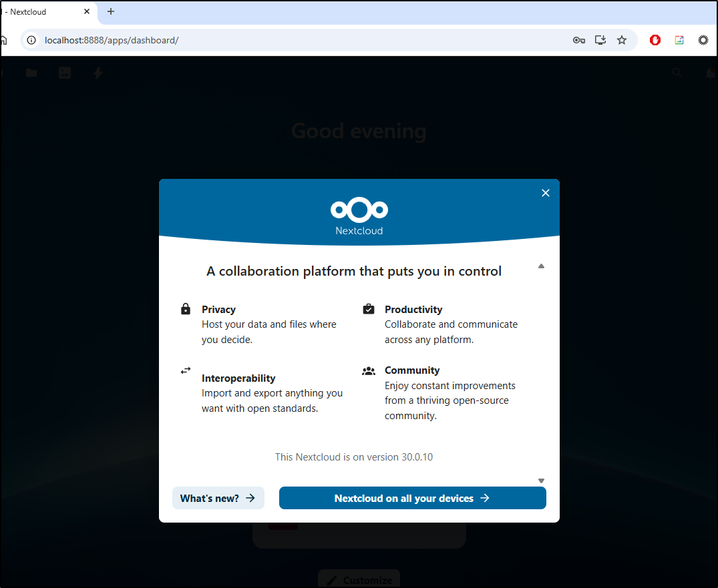Open the Files app in Nextcloud header
Viewport: 718px width, 588px height.
point(31,72)
